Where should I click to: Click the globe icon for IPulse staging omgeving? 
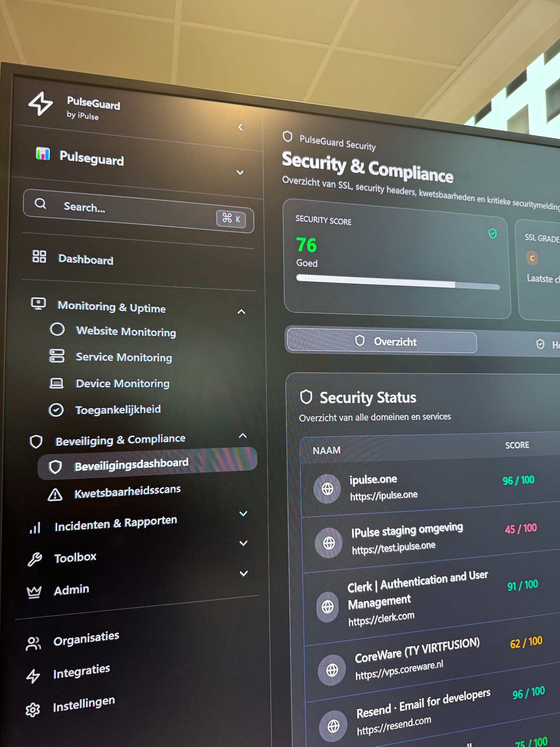[x=329, y=543]
